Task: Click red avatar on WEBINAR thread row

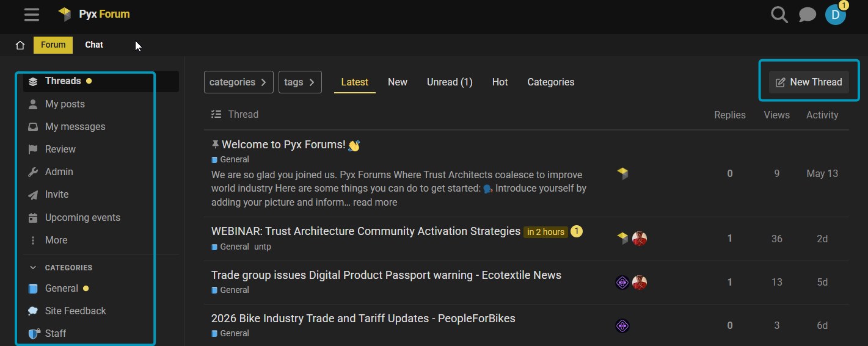Action: [640, 239]
